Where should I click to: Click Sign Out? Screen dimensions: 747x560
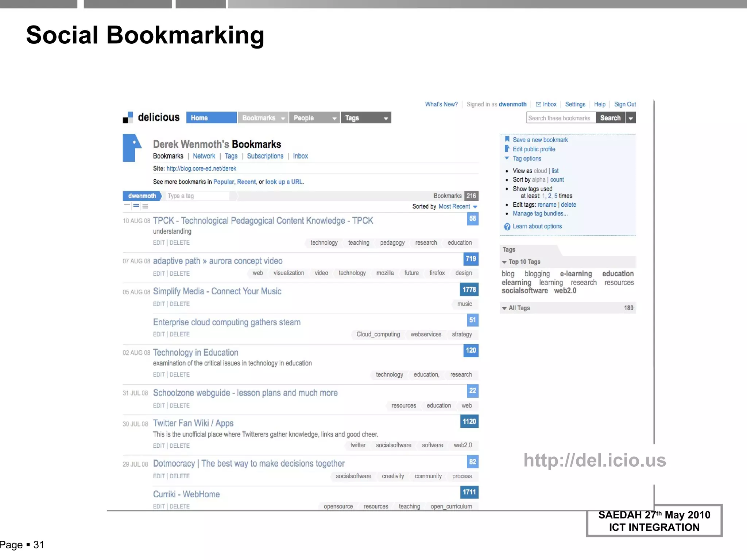click(x=625, y=104)
